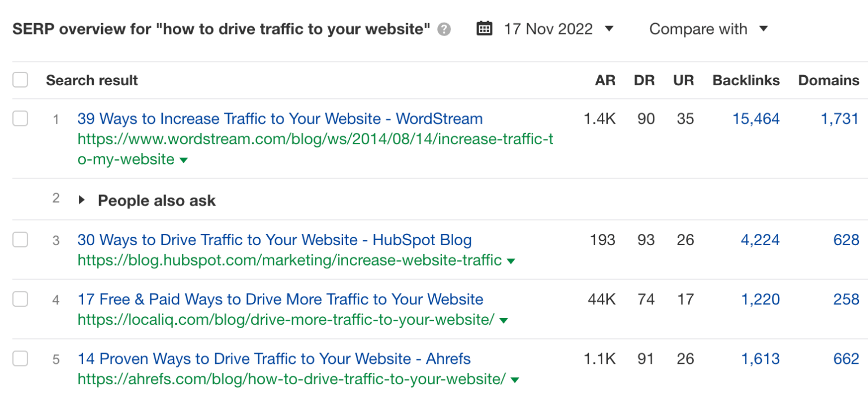Click the Backlinks column header
Viewport: 868px width, 396px height.
(745, 80)
